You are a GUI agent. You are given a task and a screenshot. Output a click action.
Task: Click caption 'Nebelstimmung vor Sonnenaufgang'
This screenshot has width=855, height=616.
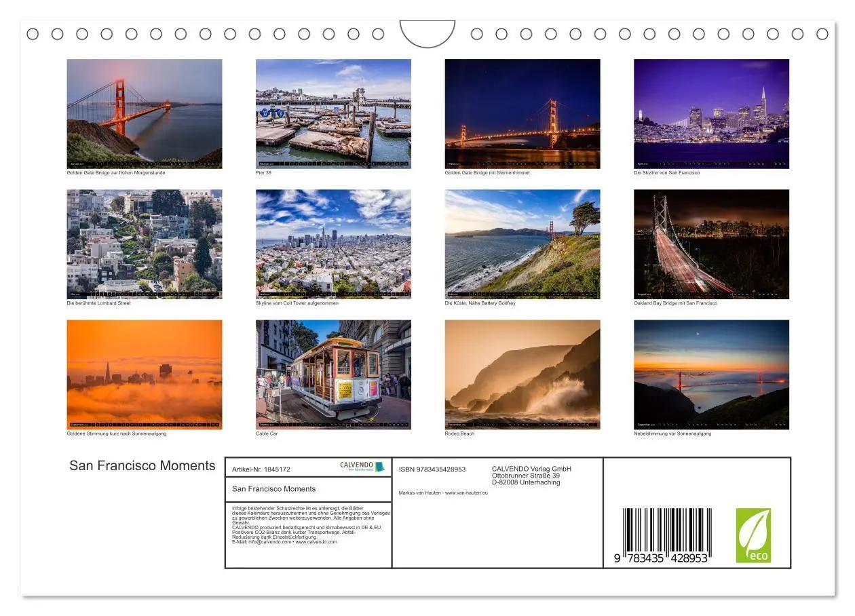point(672,434)
